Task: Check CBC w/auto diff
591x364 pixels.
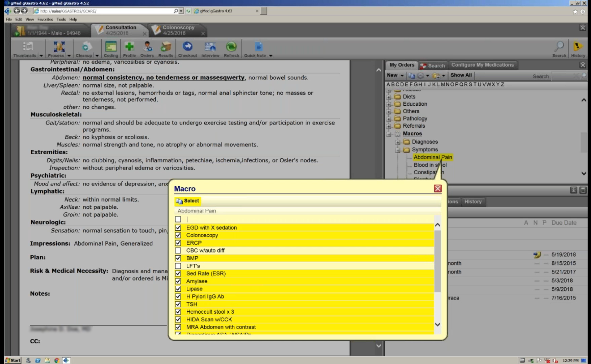Action: click(178, 251)
